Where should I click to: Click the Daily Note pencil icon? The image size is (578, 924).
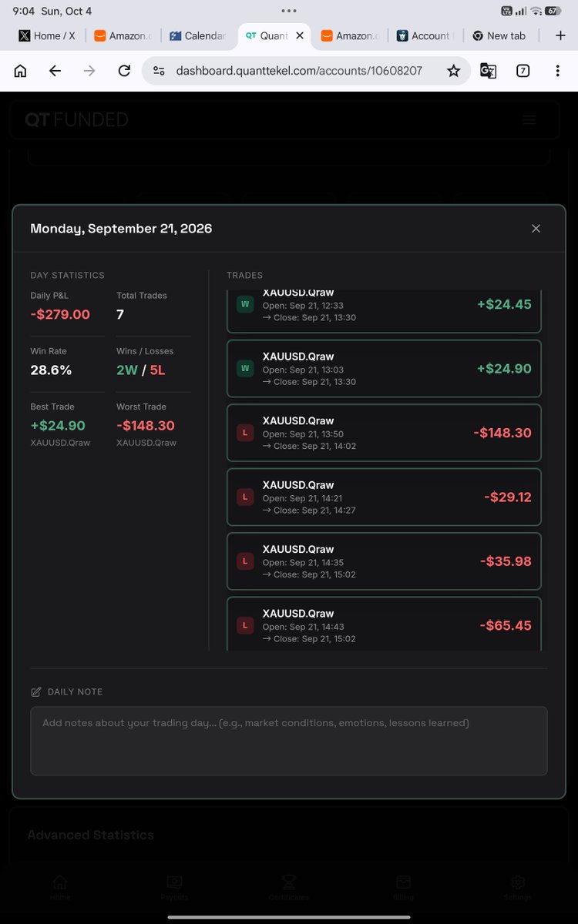point(35,691)
